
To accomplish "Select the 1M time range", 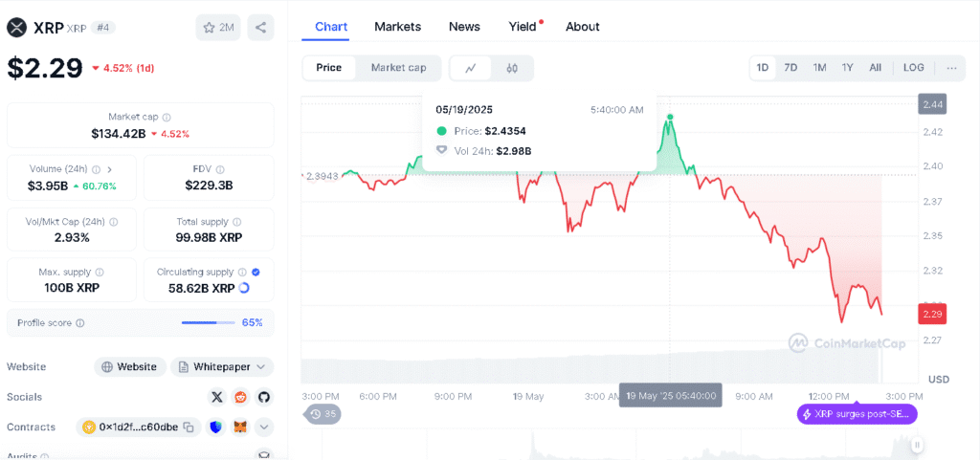I will tap(819, 68).
